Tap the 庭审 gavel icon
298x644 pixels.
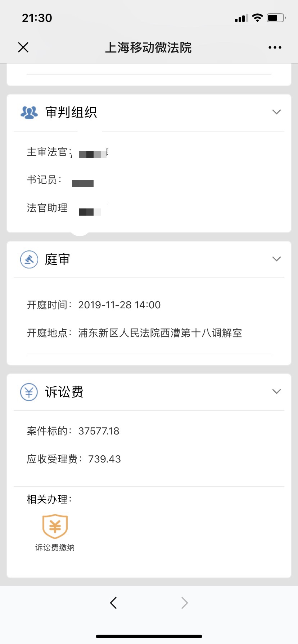click(29, 259)
